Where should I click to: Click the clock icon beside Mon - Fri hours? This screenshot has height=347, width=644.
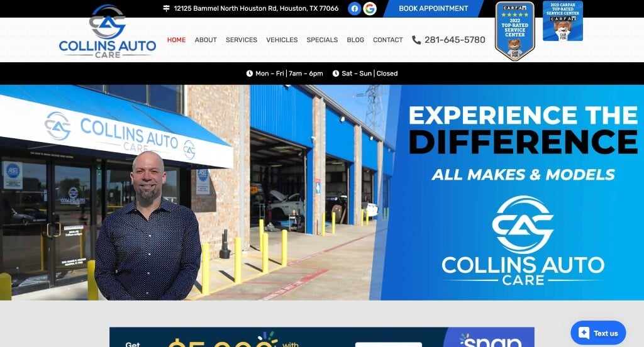tap(249, 74)
